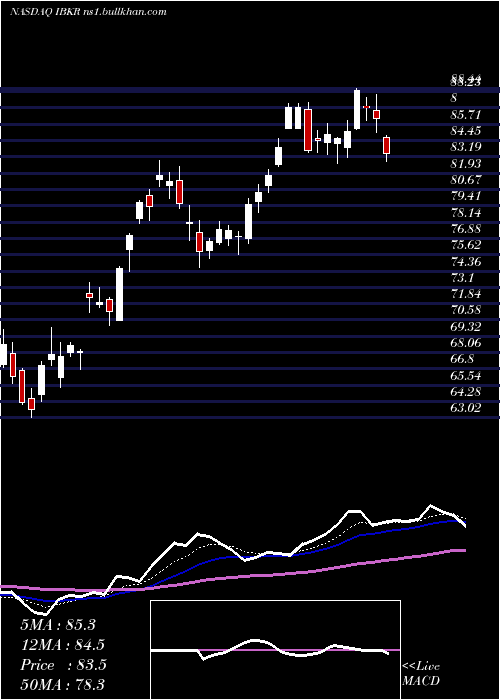
Task: Select the 73.1 price axis label
Action: tap(462, 278)
